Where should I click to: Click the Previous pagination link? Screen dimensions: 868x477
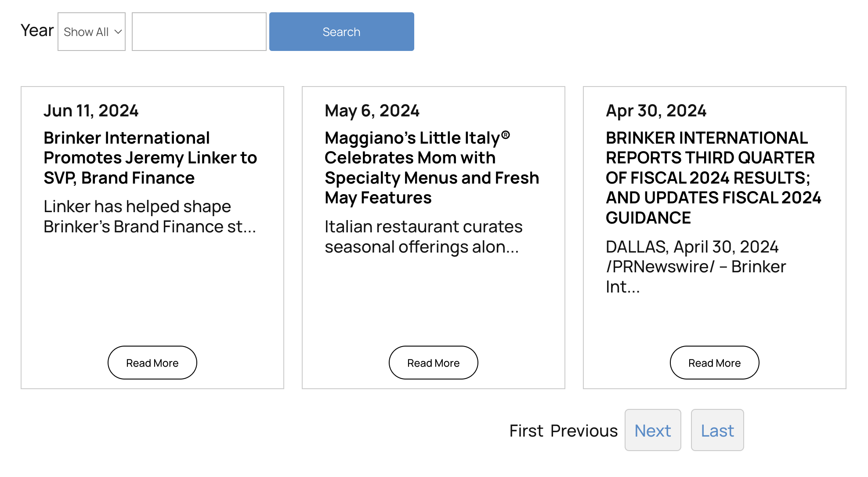point(584,431)
